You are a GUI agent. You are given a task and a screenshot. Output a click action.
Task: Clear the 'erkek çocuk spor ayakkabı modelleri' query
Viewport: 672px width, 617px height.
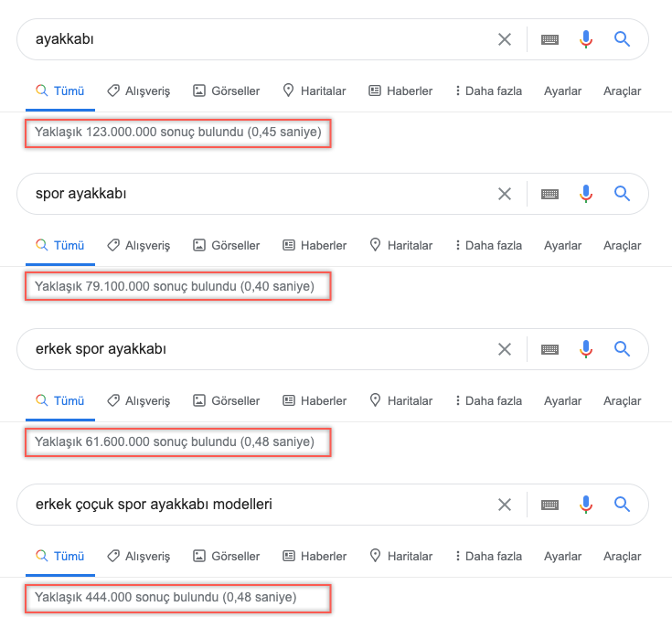[505, 505]
